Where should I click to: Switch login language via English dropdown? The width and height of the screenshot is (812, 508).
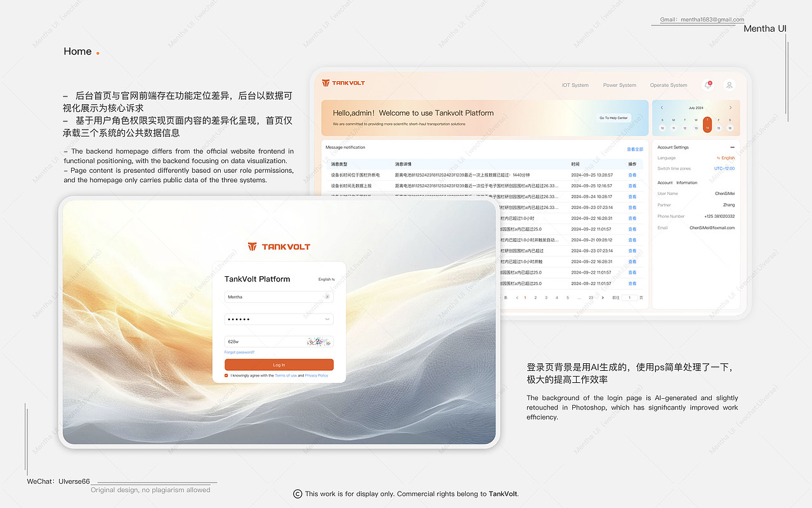tap(326, 279)
